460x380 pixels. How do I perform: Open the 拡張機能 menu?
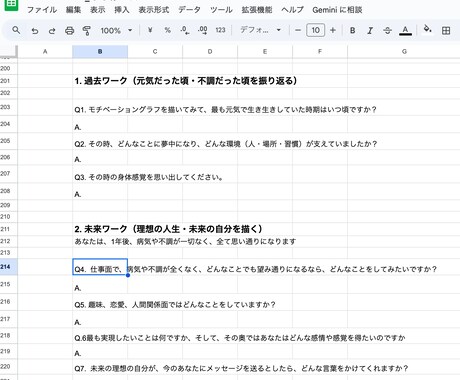click(257, 10)
